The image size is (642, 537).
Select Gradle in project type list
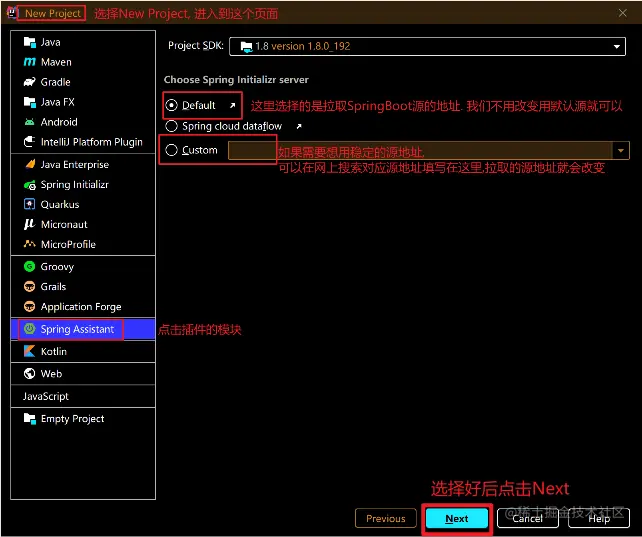pyautogui.click(x=83, y=82)
